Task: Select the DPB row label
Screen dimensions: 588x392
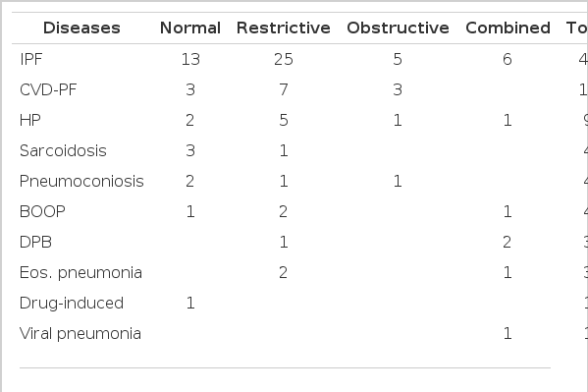Action: pos(35,242)
